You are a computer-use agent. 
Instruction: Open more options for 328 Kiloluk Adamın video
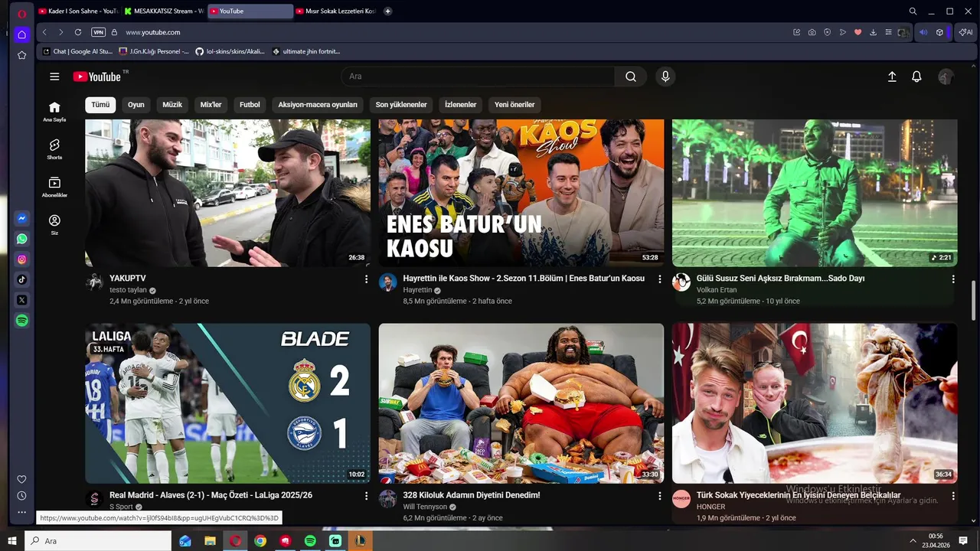pos(660,496)
